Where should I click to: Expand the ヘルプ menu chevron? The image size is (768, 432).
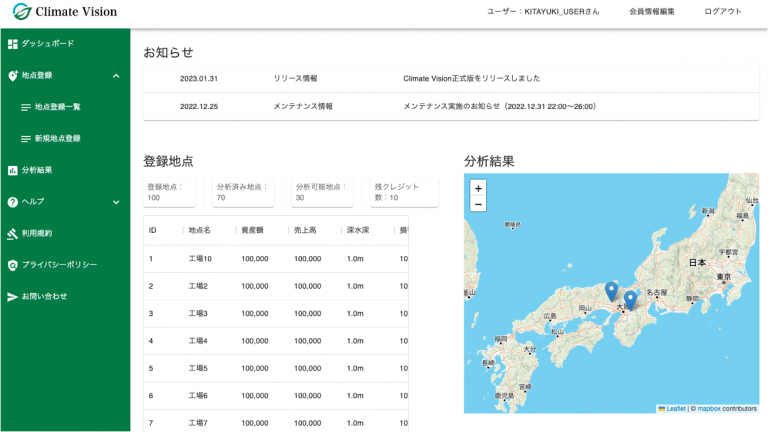coord(116,202)
